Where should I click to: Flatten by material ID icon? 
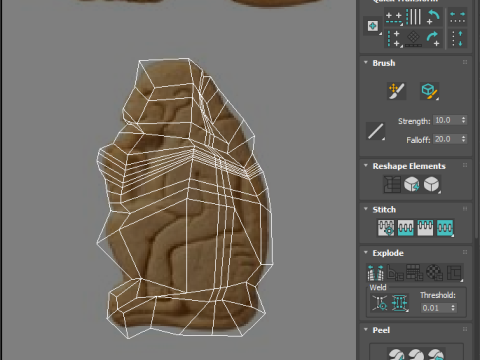(435, 273)
